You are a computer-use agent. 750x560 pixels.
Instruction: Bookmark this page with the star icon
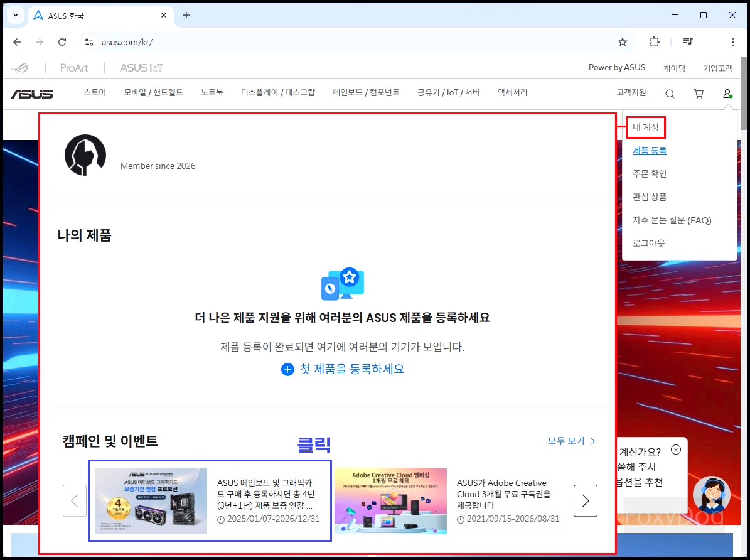(623, 42)
